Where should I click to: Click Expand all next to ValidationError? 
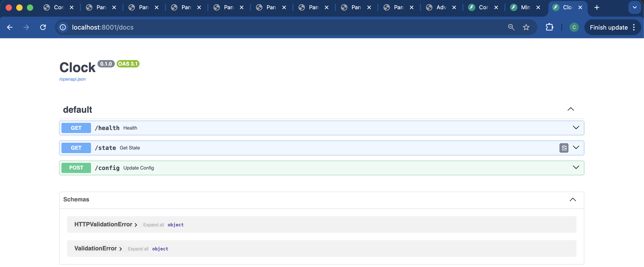pos(138,249)
